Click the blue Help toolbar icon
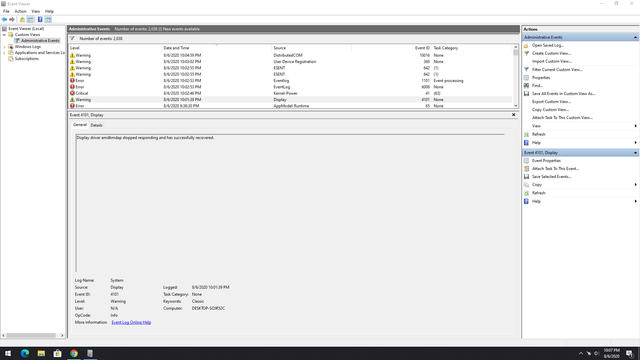The width and height of the screenshot is (640, 360). (x=40, y=20)
